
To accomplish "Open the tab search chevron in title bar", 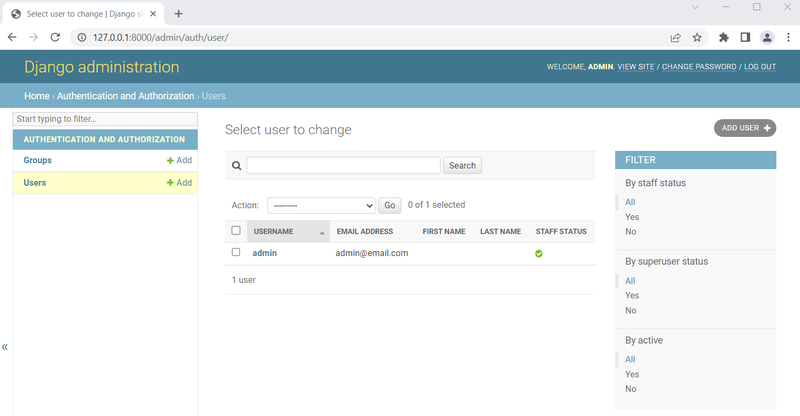I will coord(695,7).
